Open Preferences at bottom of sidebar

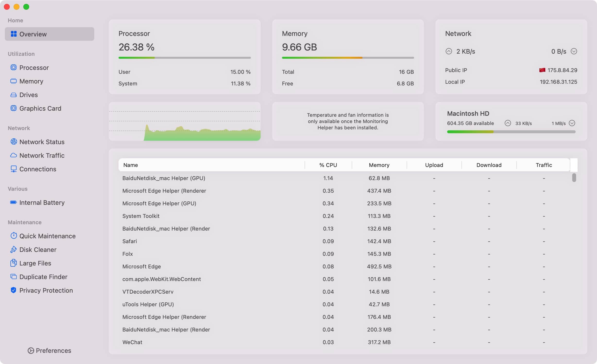coord(49,351)
